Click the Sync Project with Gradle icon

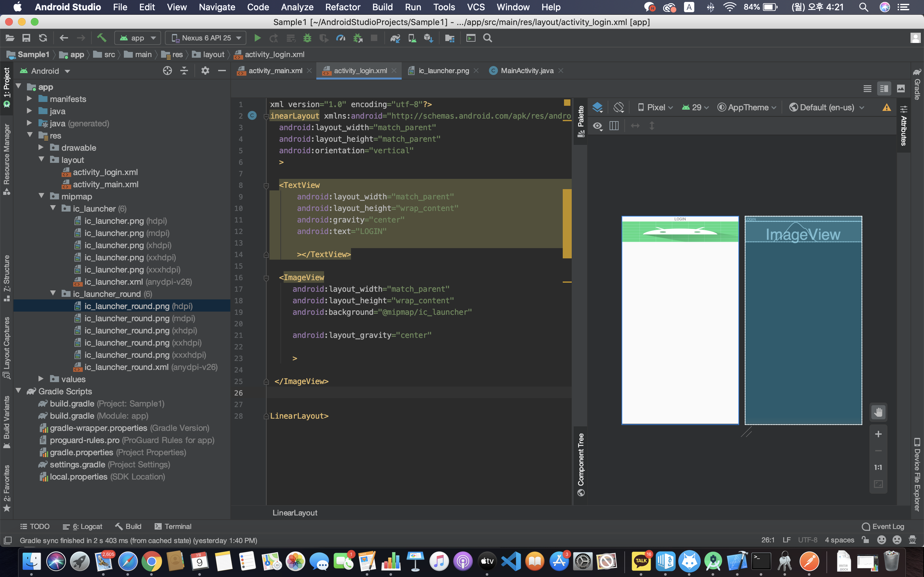(x=395, y=38)
